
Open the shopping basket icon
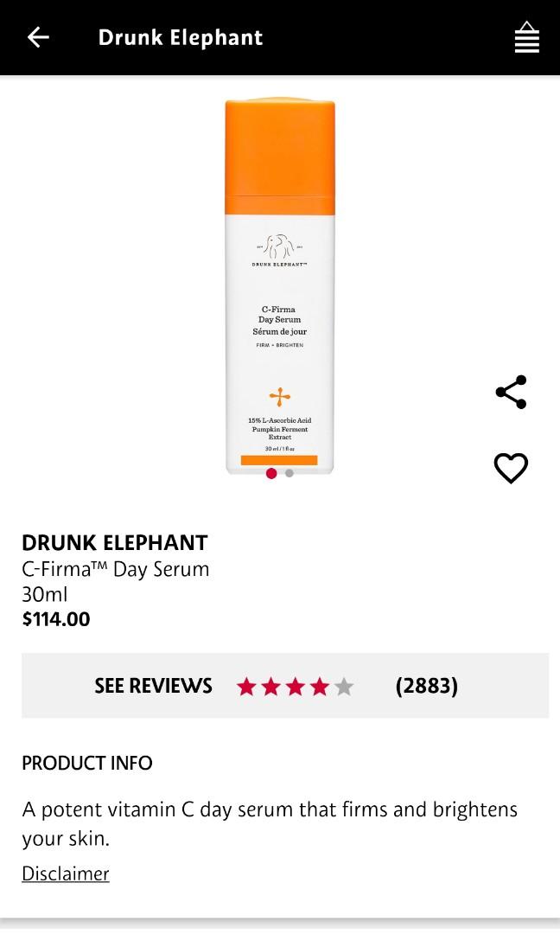point(527,37)
